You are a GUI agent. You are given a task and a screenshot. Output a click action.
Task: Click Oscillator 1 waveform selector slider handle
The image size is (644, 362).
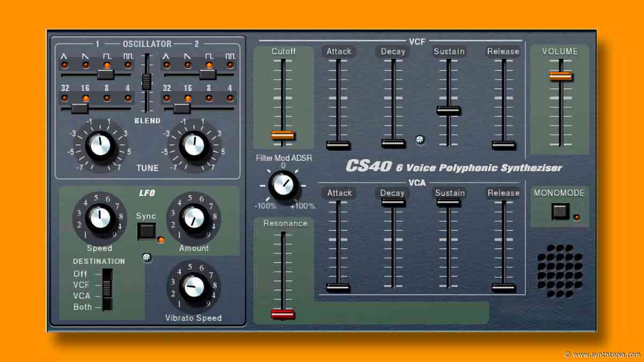[x=105, y=75]
